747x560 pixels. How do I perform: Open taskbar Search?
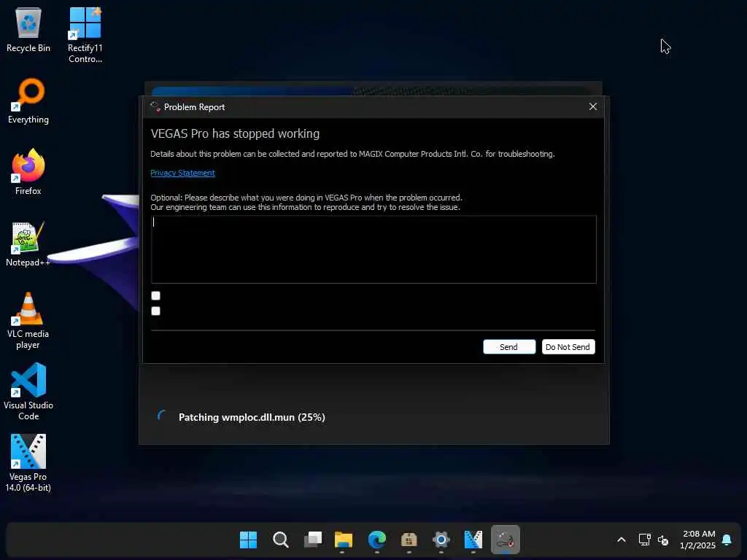click(281, 540)
